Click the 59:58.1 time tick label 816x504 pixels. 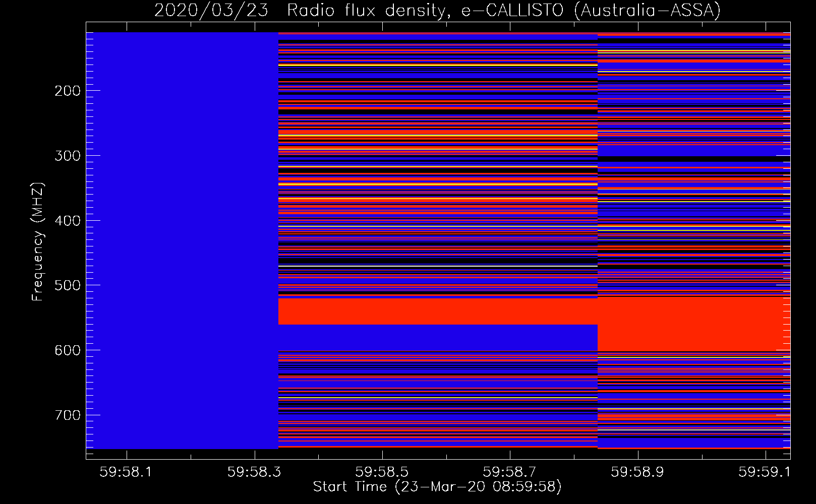[x=127, y=472]
